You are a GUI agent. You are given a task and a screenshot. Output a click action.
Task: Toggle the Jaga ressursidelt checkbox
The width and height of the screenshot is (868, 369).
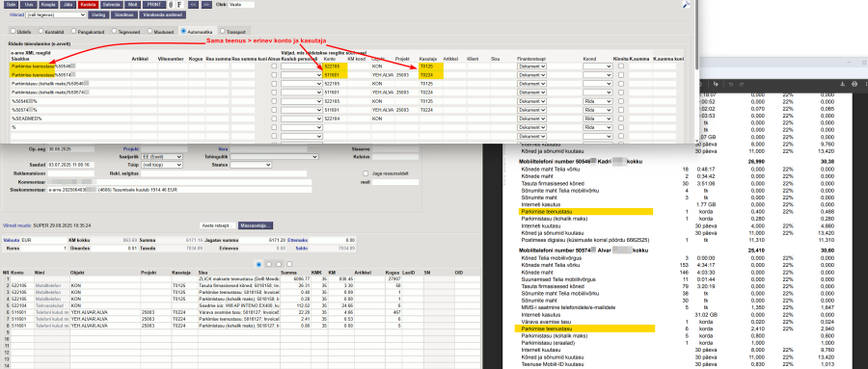[365, 173]
